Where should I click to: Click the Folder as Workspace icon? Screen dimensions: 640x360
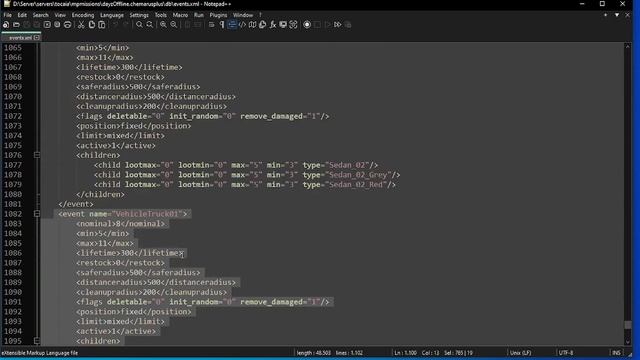coord(283,25)
